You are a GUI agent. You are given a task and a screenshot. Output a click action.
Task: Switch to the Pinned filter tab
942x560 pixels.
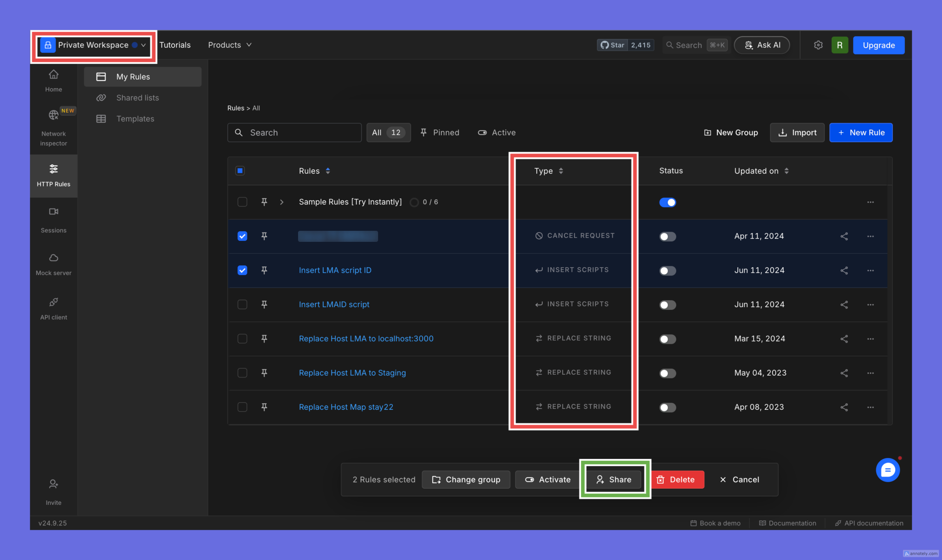point(440,132)
